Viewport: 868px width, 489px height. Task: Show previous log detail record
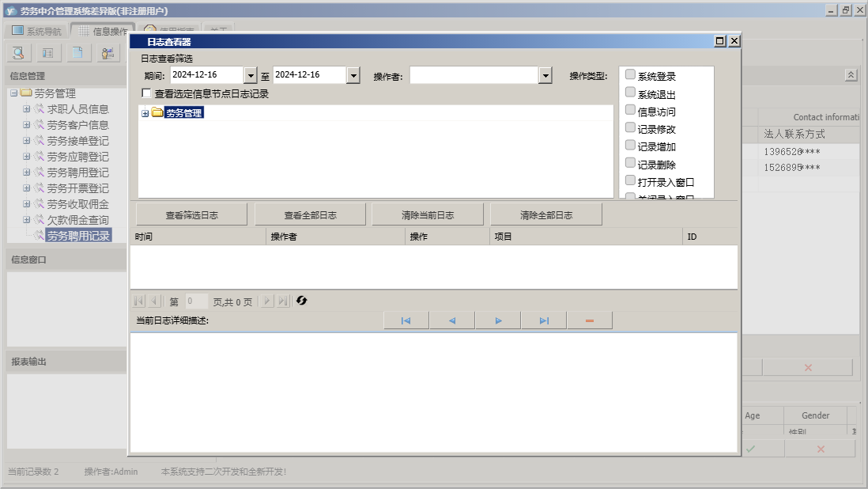click(x=451, y=320)
